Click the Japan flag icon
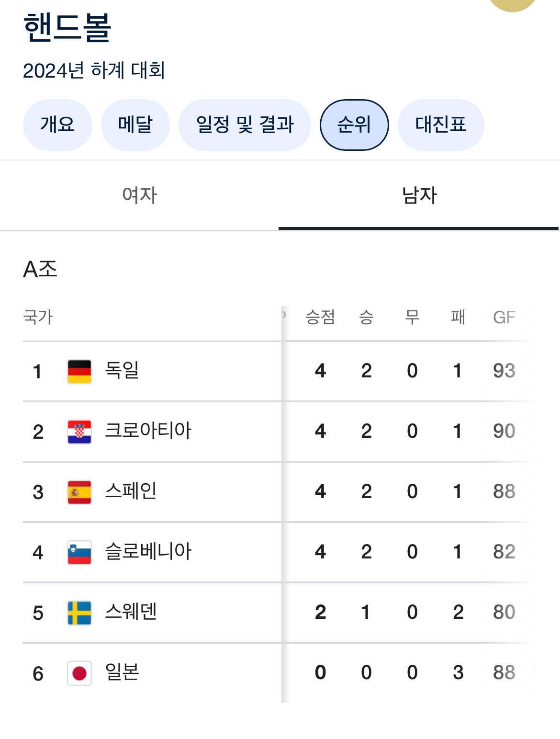Image resolution: width=560 pixels, height=739 pixels. click(x=79, y=673)
